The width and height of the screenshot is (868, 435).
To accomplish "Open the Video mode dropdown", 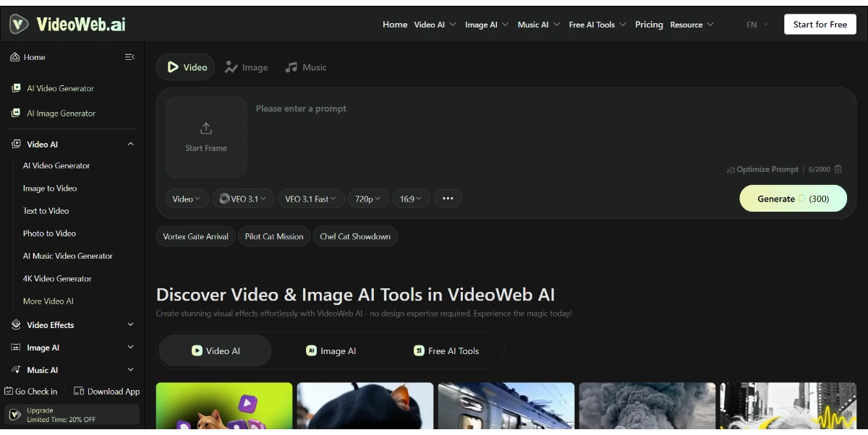I will (187, 199).
